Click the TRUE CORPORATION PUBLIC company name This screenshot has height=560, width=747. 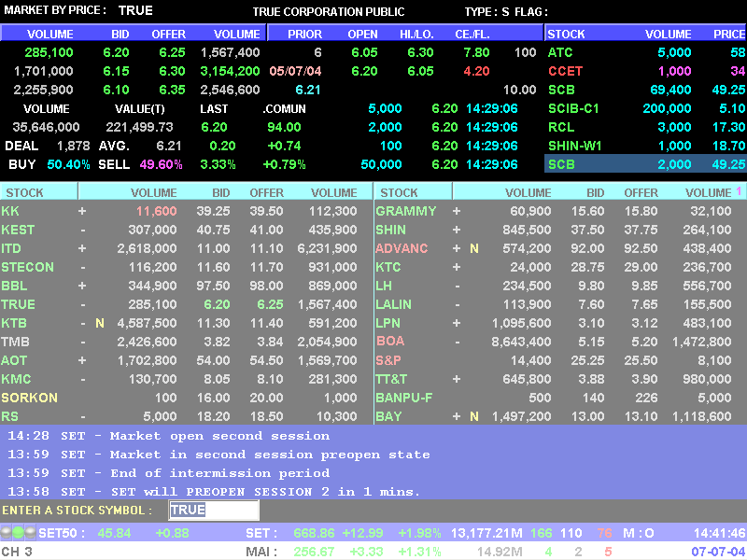coord(329,12)
